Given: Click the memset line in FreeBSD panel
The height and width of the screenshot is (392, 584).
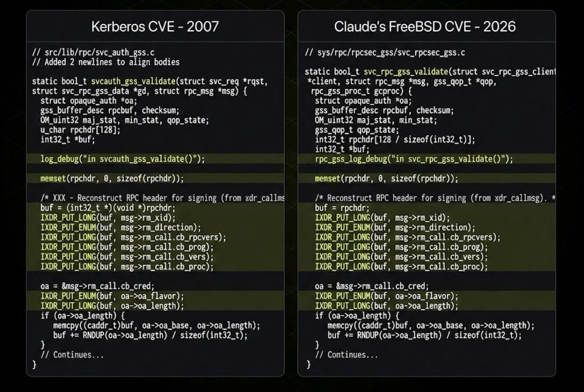Looking at the screenshot, I should 387,178.
